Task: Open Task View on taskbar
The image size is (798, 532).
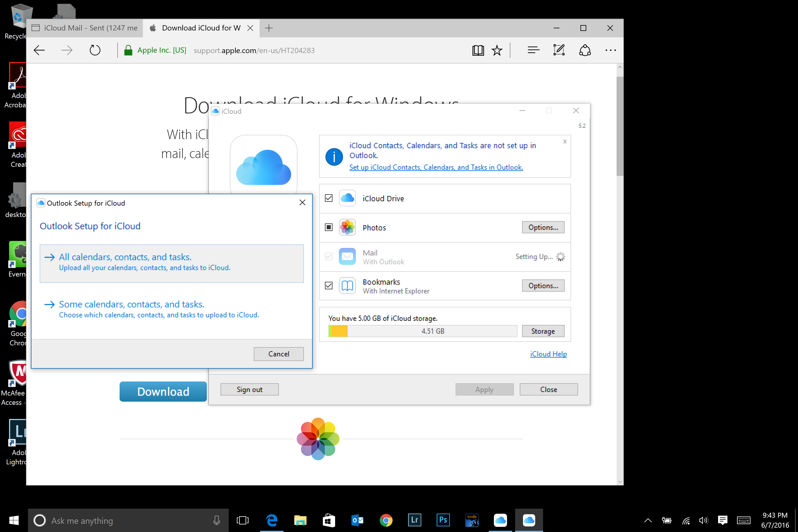Action: (x=243, y=520)
